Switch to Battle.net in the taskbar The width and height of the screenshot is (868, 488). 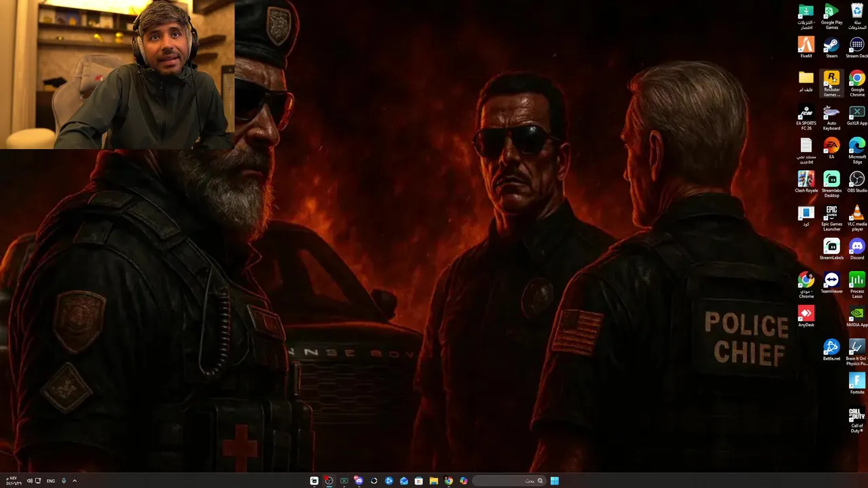389,481
